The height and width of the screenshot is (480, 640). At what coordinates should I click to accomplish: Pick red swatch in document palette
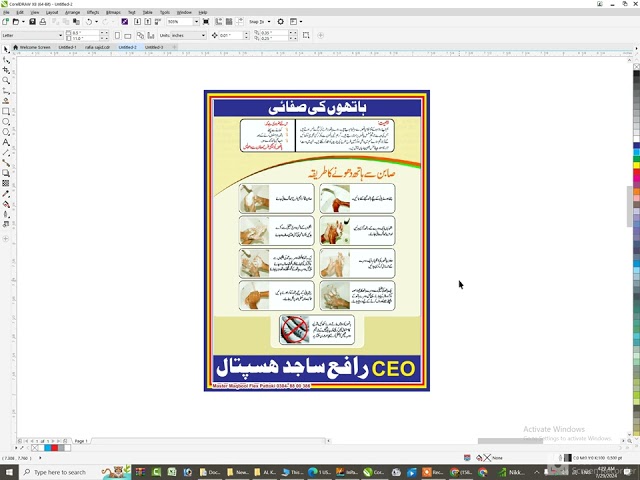[54, 448]
